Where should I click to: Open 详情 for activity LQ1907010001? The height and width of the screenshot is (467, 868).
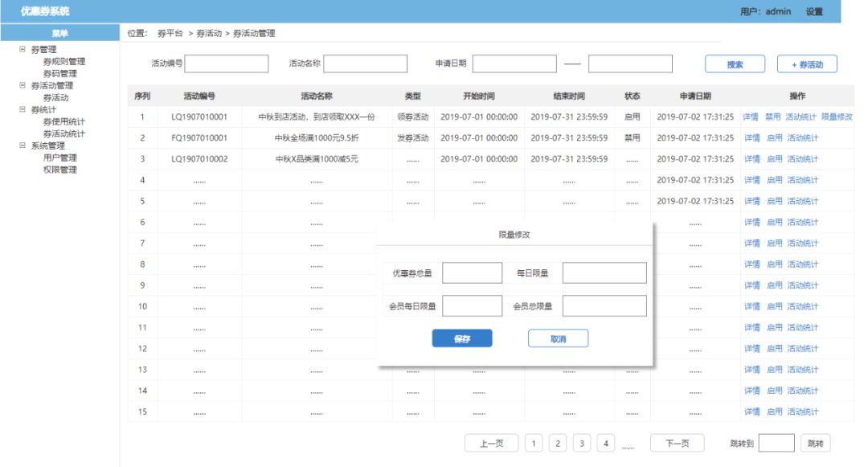tap(748, 117)
